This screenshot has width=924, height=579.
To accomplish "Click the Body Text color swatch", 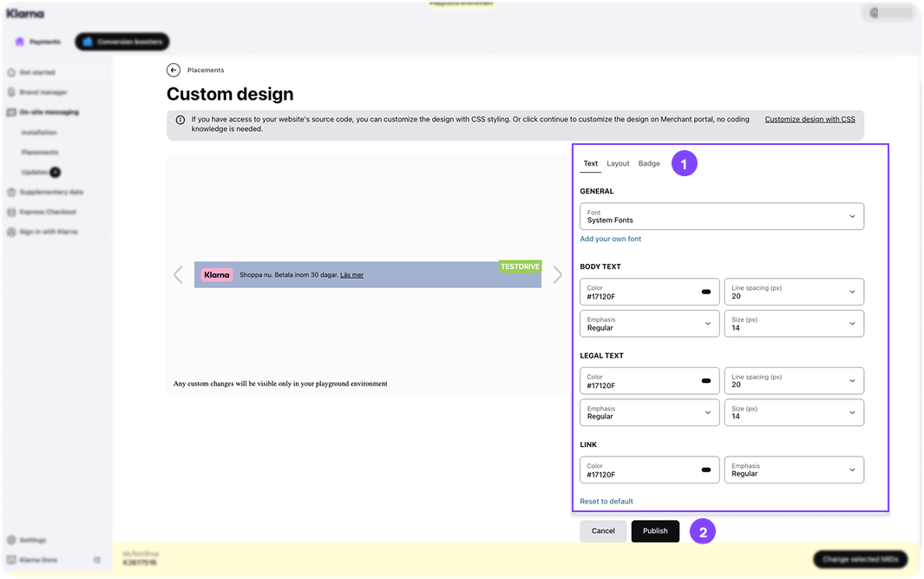I will [x=705, y=292].
